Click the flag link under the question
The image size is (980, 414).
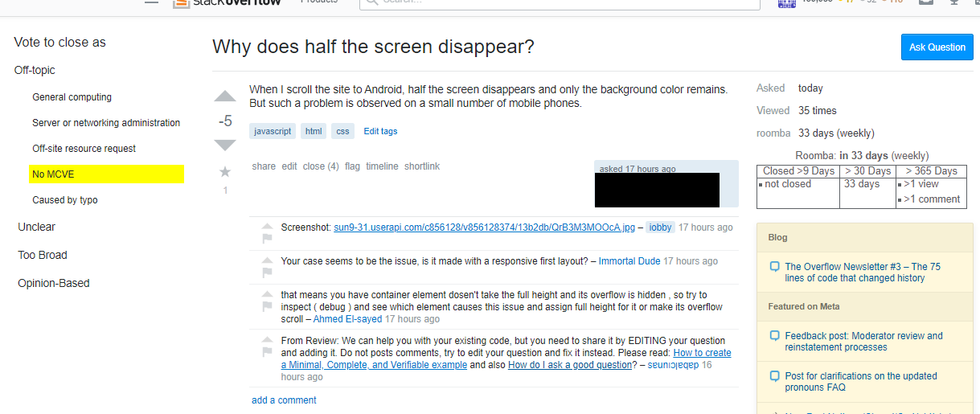tap(352, 166)
